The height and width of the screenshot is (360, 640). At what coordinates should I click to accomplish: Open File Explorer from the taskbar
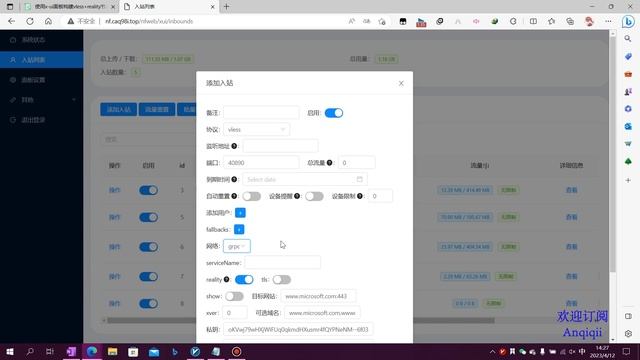(113, 351)
